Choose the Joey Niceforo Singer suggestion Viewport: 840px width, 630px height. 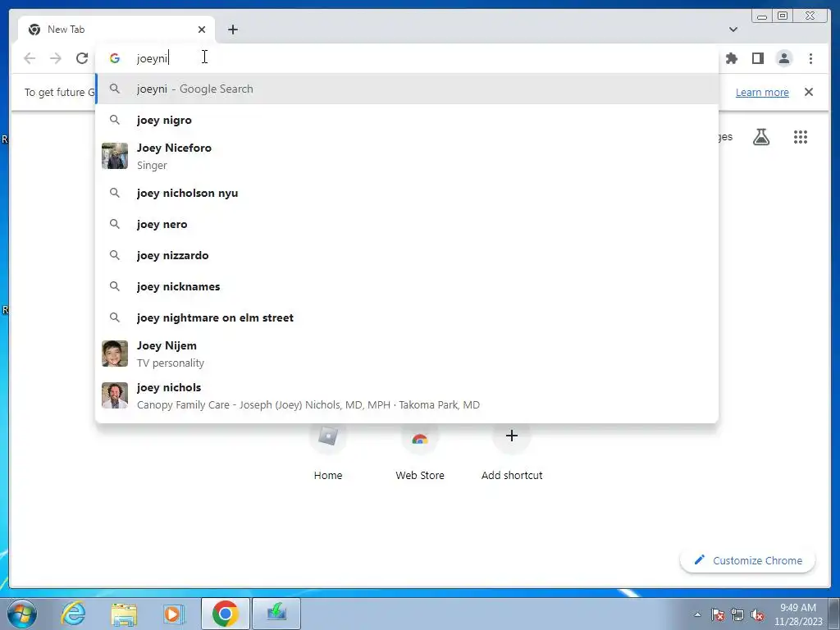(407, 157)
